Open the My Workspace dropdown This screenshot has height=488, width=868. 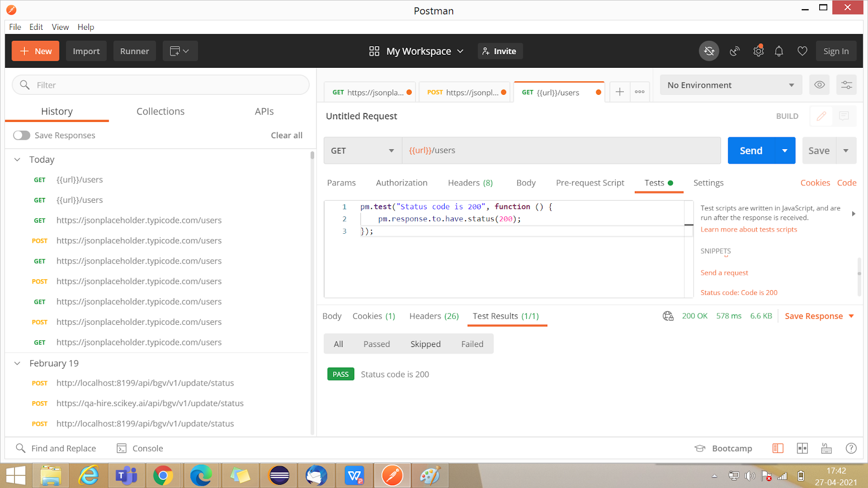tap(425, 51)
